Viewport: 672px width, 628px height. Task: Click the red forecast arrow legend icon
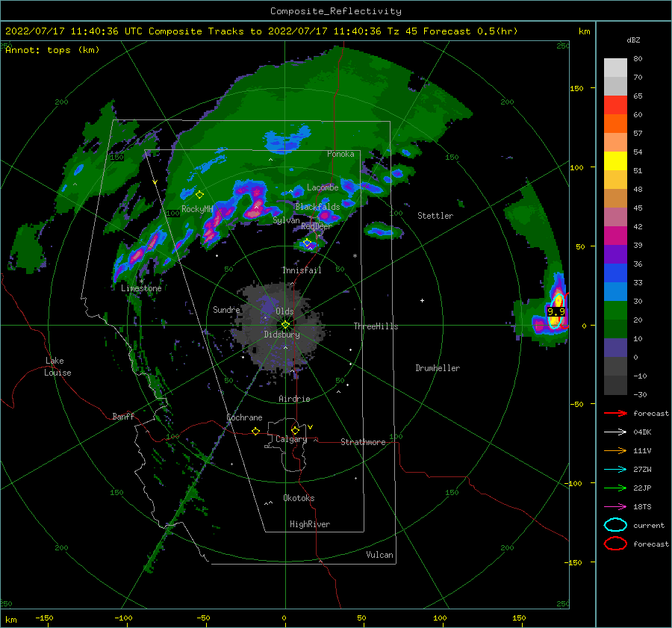[615, 413]
